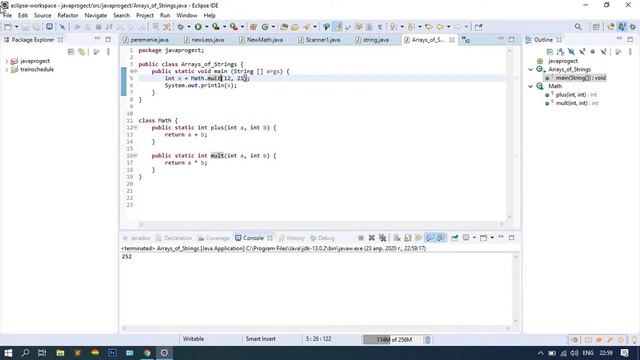Close the Arrays_of_S... editor tab
The image size is (640, 360).
click(x=452, y=40)
